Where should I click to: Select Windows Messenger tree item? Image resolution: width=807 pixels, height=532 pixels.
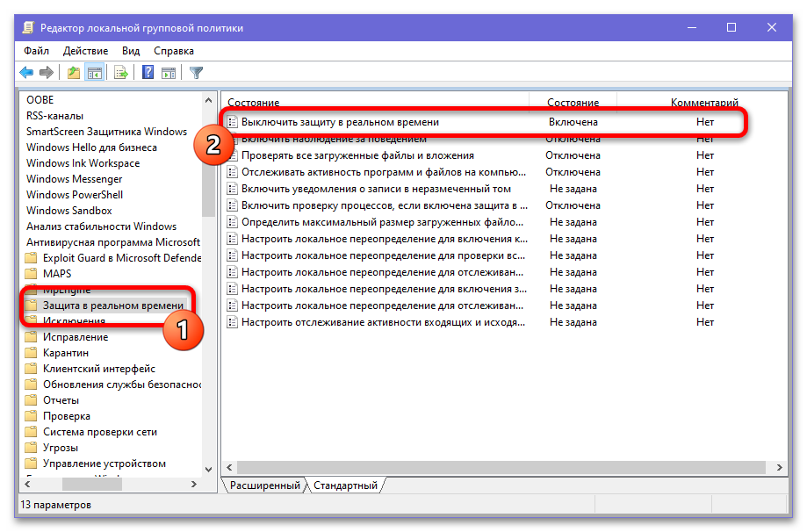coord(74,179)
